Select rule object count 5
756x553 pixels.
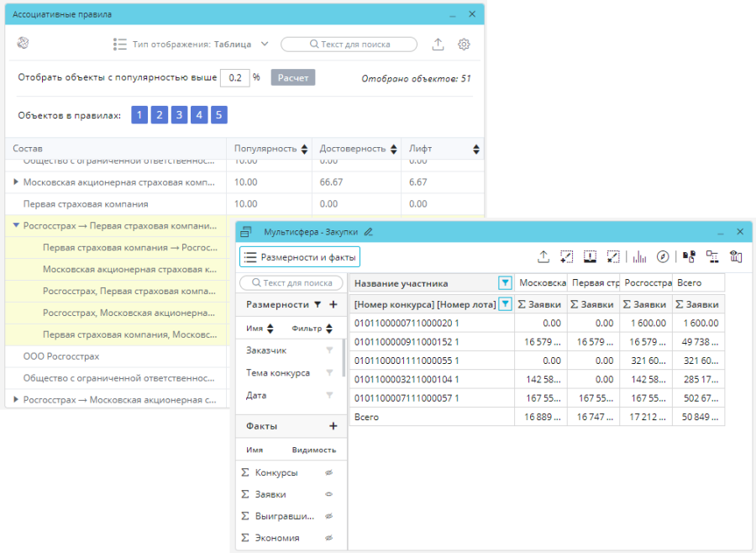coord(218,115)
